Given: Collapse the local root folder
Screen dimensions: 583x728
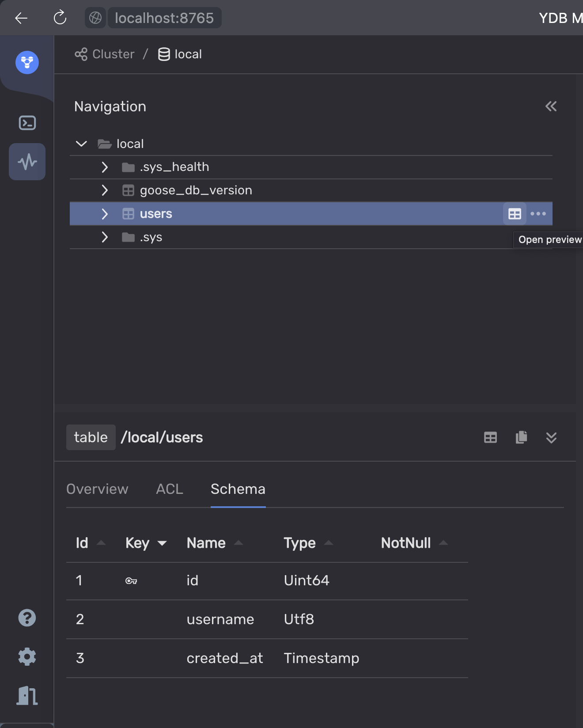Looking at the screenshot, I should coord(81,144).
